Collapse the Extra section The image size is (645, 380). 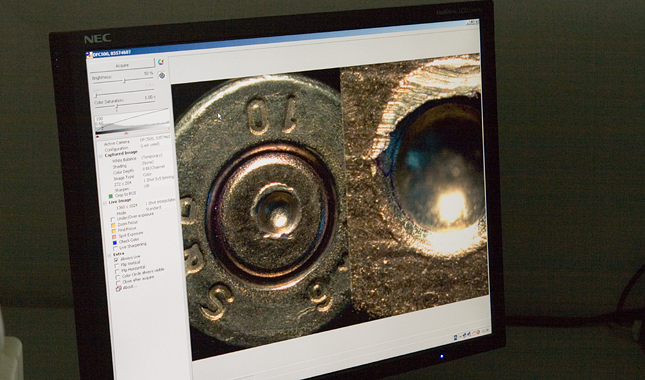point(110,255)
